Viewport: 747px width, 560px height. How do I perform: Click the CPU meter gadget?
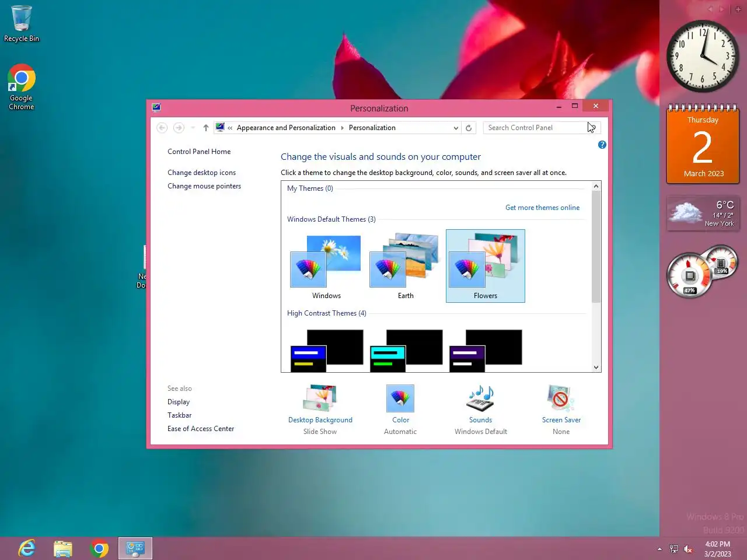(703, 272)
